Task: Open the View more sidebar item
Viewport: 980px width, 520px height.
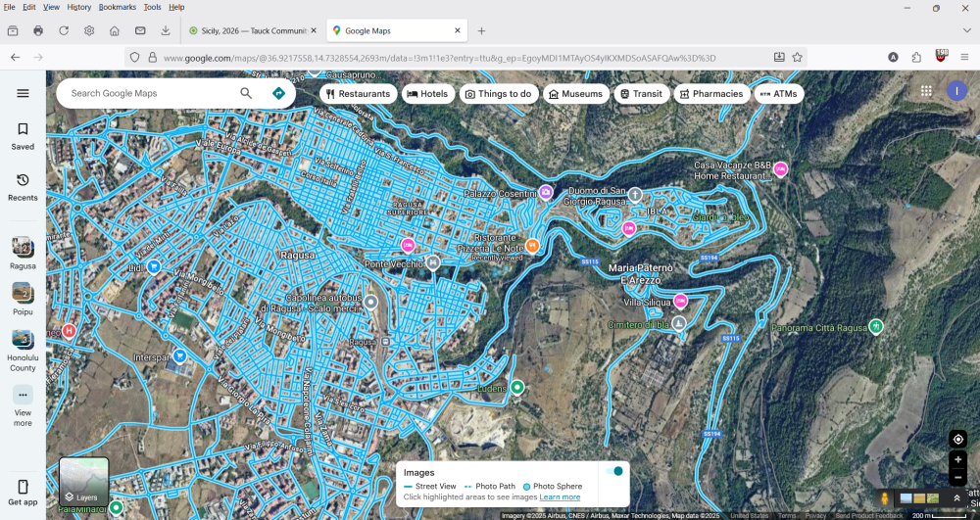Action: (23, 406)
